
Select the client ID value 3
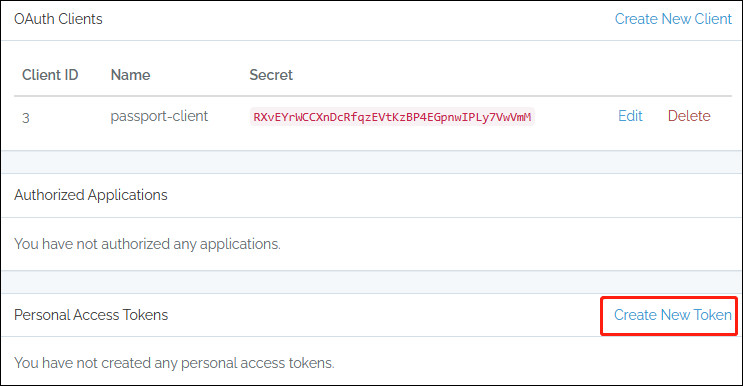[26, 117]
